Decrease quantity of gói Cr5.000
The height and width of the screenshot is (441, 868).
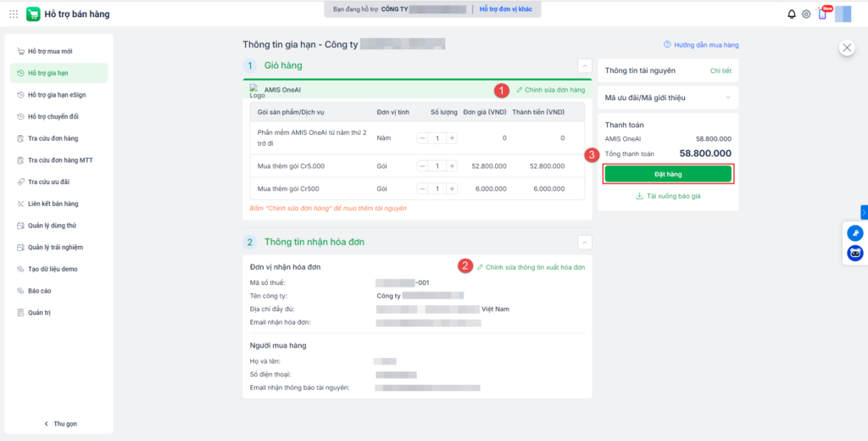(x=422, y=166)
